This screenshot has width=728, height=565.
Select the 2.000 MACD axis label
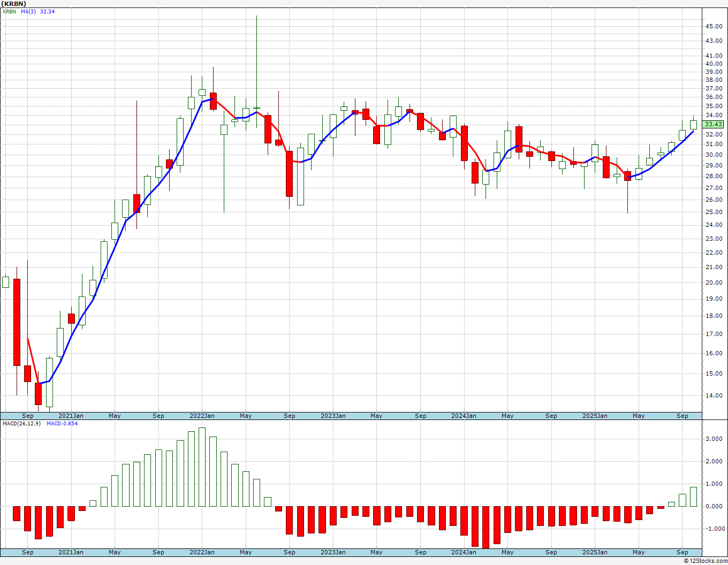[x=715, y=461]
